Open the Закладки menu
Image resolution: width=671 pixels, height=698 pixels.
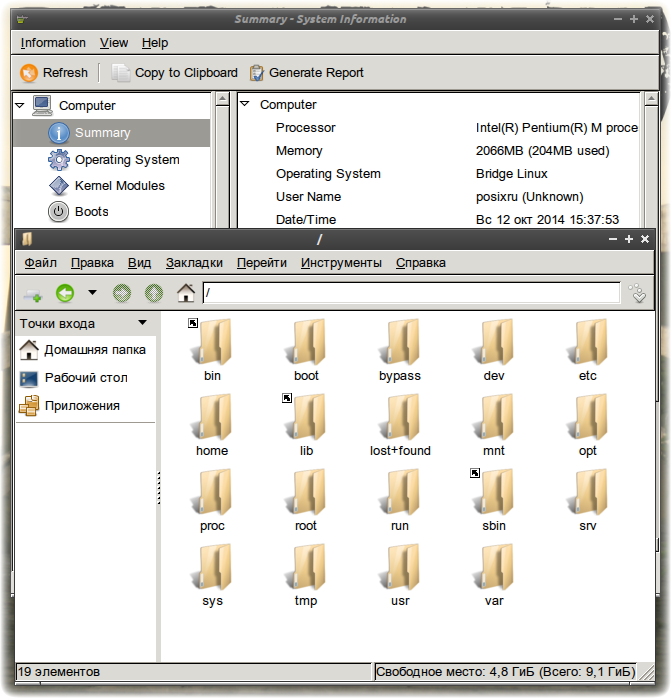point(194,263)
